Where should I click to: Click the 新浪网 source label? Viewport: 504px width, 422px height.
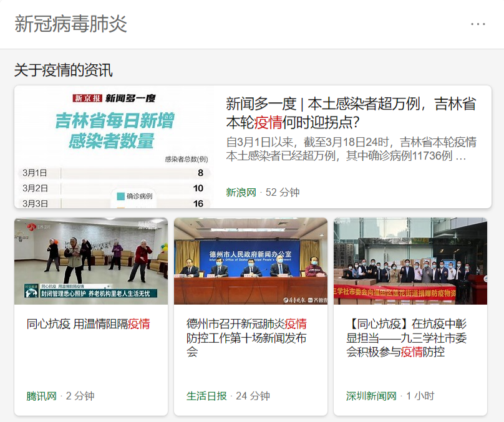241,192
